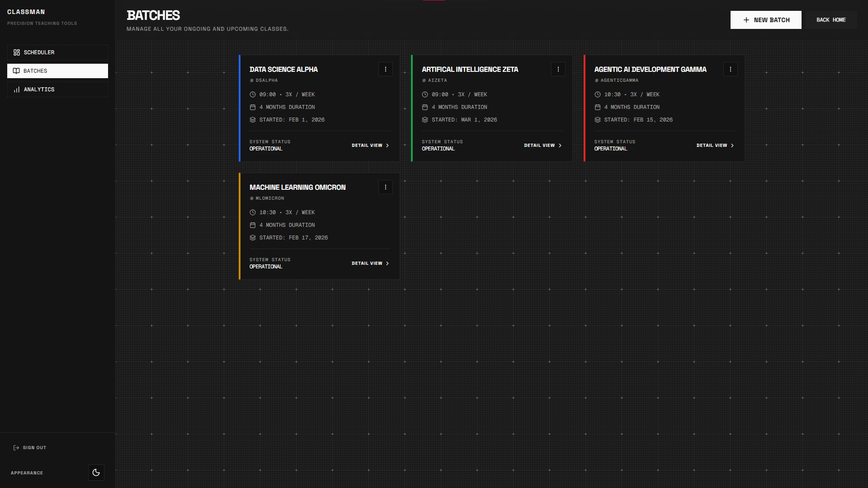This screenshot has width=868, height=488.
Task: Select the Machine Learning Omicron card title
Action: click(x=297, y=187)
